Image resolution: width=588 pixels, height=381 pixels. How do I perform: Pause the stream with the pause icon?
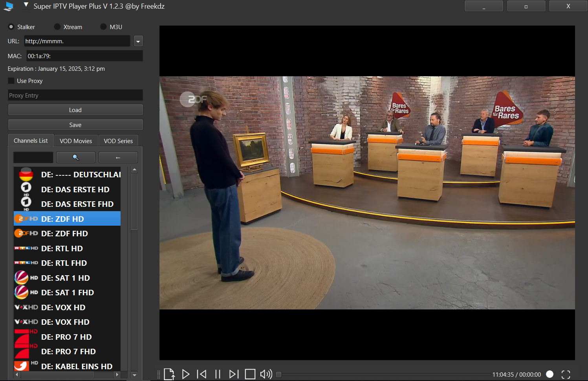[218, 374]
